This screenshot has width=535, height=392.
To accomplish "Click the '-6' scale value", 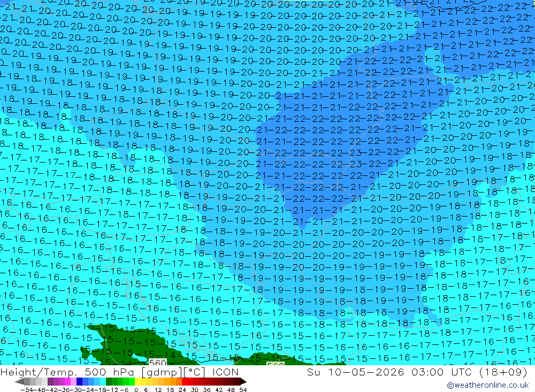I will pos(124,390).
